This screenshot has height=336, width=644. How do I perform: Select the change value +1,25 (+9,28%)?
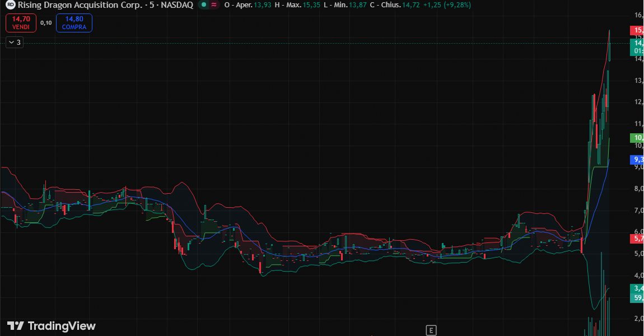[x=447, y=5]
